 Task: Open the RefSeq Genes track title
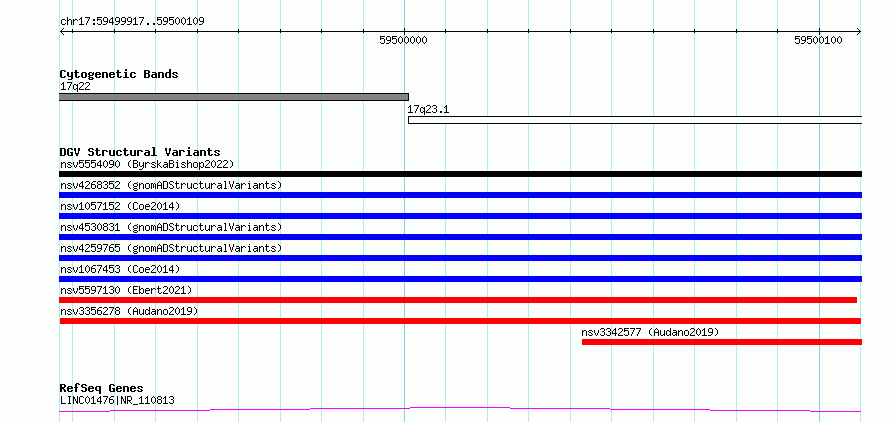pos(102,388)
